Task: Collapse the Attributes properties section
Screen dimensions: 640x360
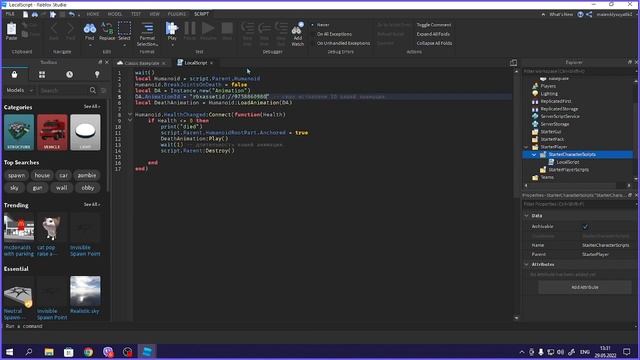Action: coord(527,264)
